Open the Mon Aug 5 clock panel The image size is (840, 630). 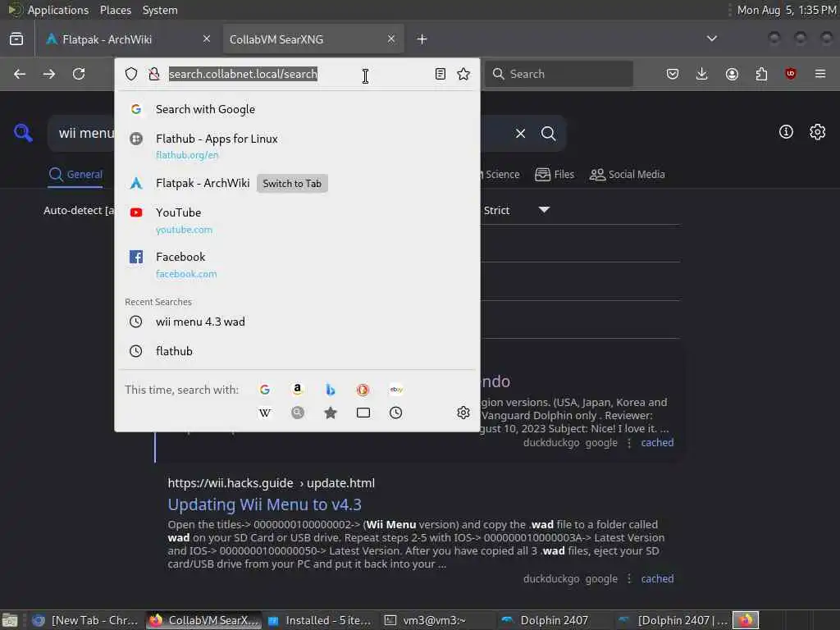(x=787, y=10)
